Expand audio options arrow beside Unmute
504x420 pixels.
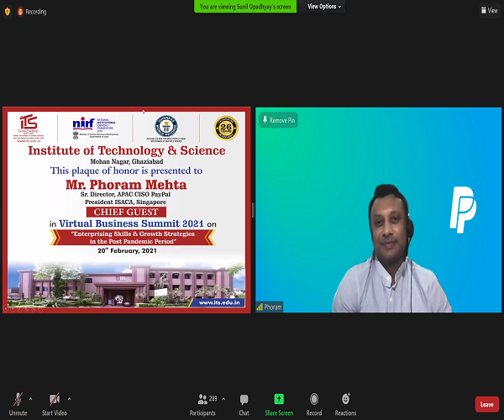tap(30, 399)
